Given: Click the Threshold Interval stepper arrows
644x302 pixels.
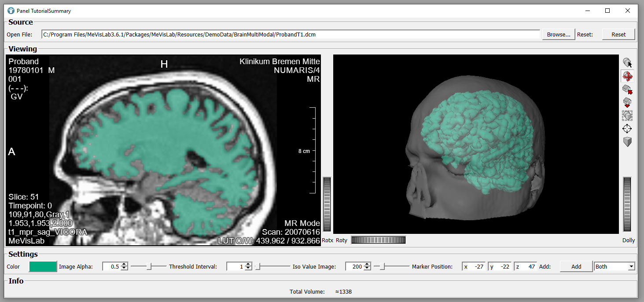Looking at the screenshot, I should tap(248, 266).
